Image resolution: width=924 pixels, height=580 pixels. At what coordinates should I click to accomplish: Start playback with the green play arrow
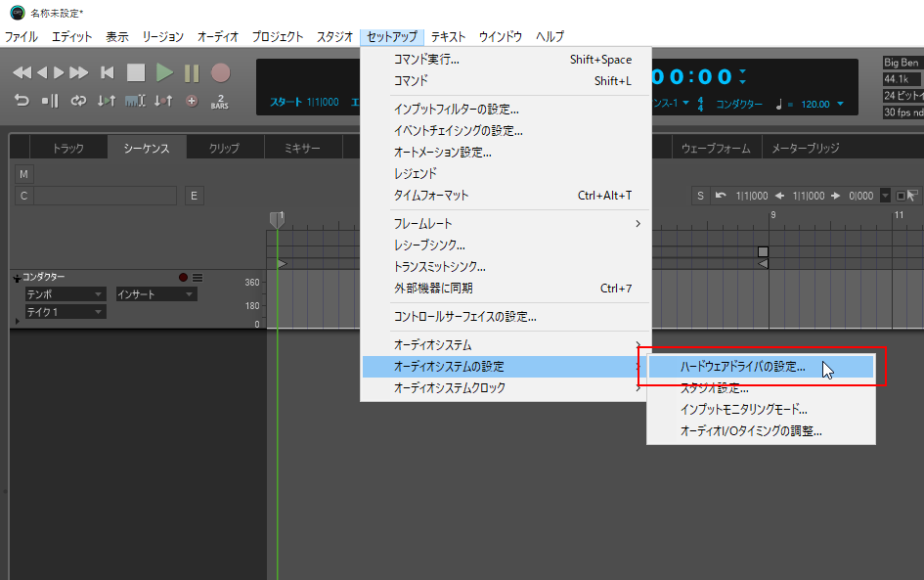tap(165, 71)
